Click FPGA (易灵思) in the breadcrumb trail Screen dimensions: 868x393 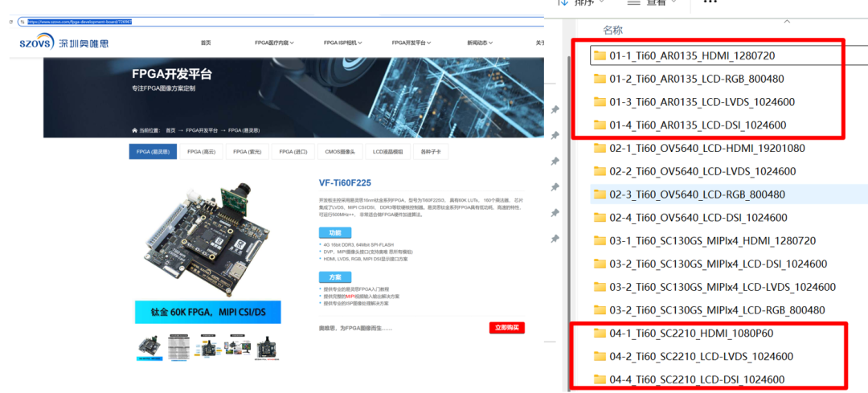pyautogui.click(x=244, y=131)
